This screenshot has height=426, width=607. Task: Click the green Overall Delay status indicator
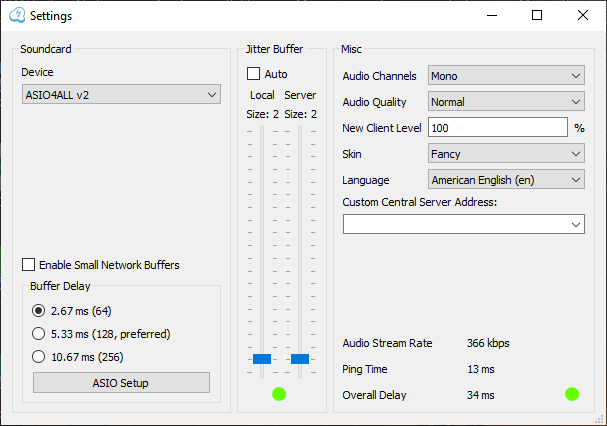(572, 394)
